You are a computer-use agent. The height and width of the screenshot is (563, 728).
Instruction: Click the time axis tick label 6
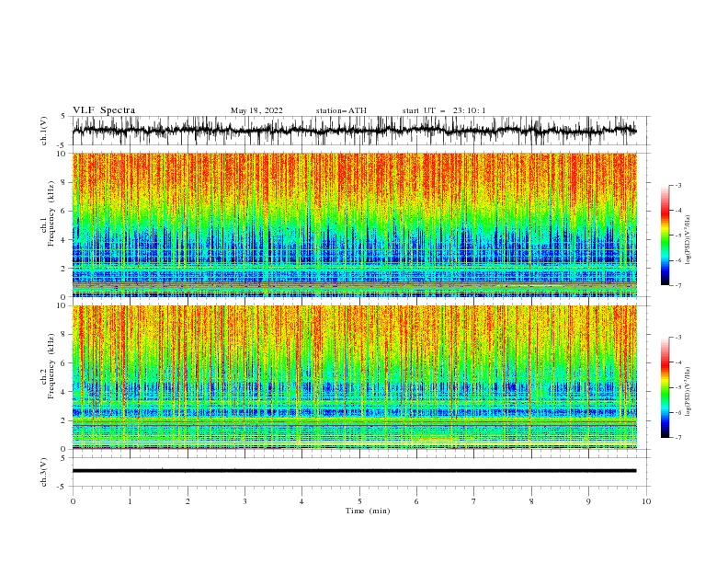416,501
